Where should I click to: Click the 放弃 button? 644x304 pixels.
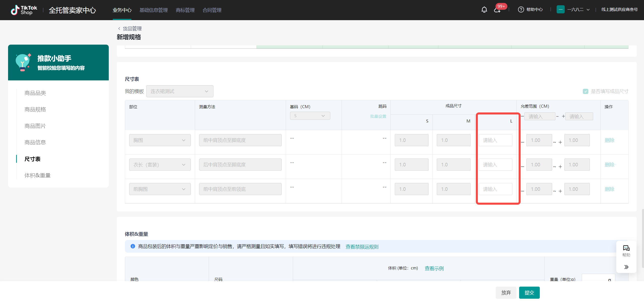[506, 293]
